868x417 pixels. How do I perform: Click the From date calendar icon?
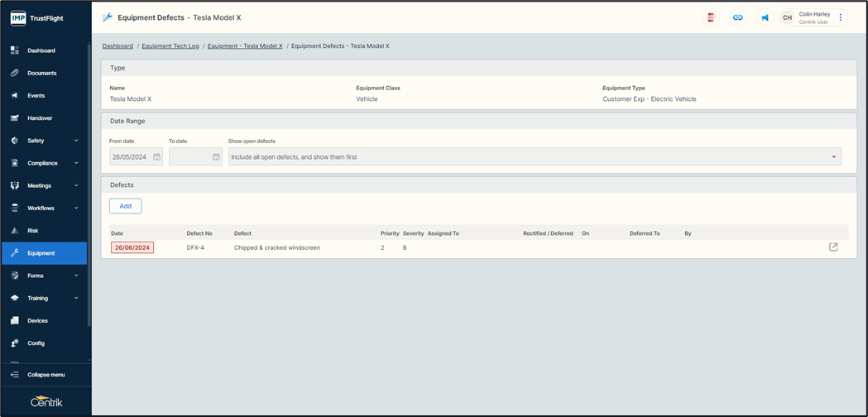156,157
